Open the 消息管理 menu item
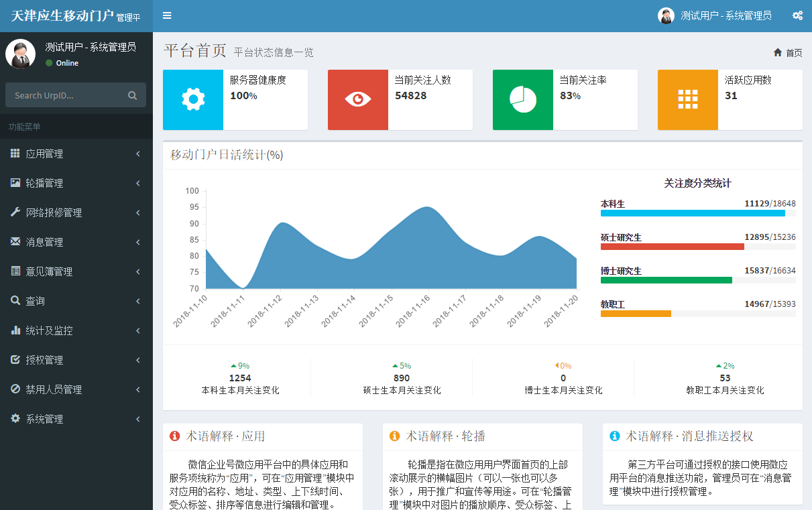The height and width of the screenshot is (510, 812). point(44,242)
